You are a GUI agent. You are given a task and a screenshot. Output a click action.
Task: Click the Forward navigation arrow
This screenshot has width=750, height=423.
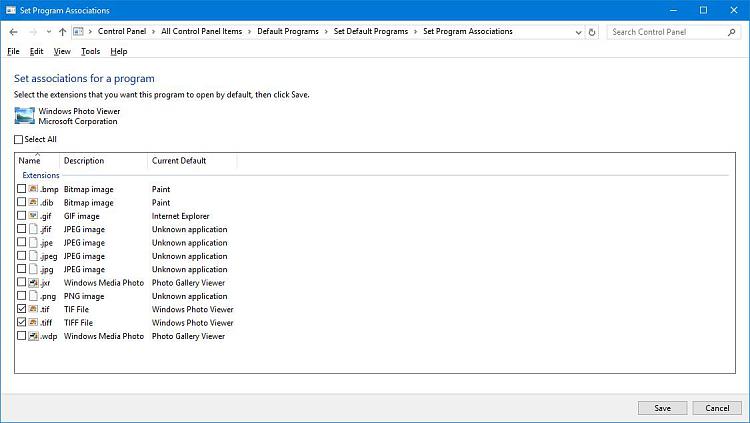tap(33, 32)
